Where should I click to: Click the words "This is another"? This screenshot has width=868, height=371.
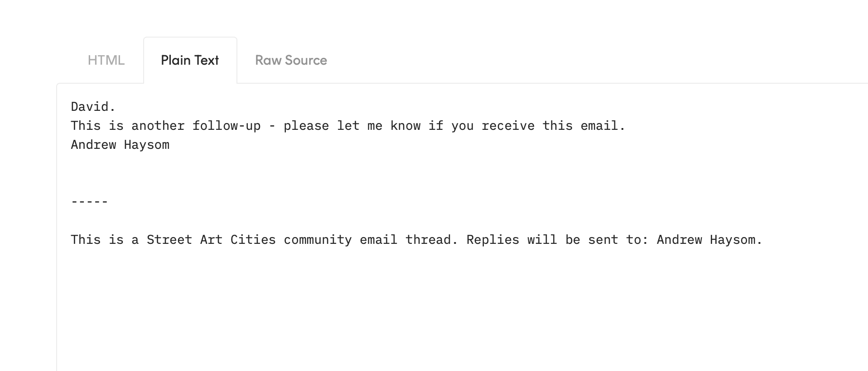point(128,126)
